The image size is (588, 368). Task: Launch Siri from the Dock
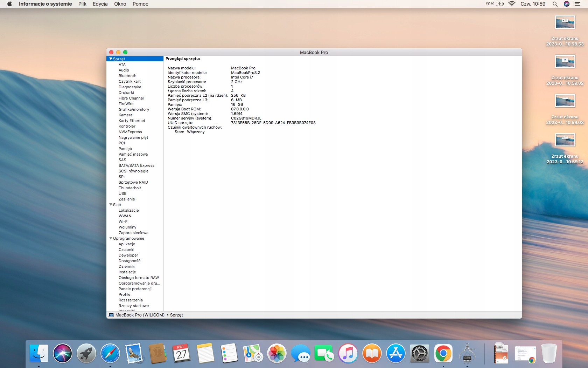point(63,353)
